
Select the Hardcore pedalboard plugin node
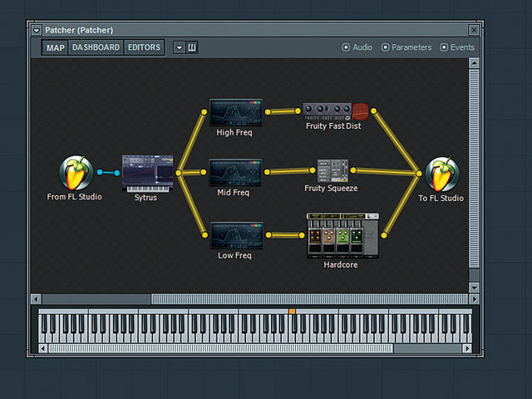click(x=342, y=236)
